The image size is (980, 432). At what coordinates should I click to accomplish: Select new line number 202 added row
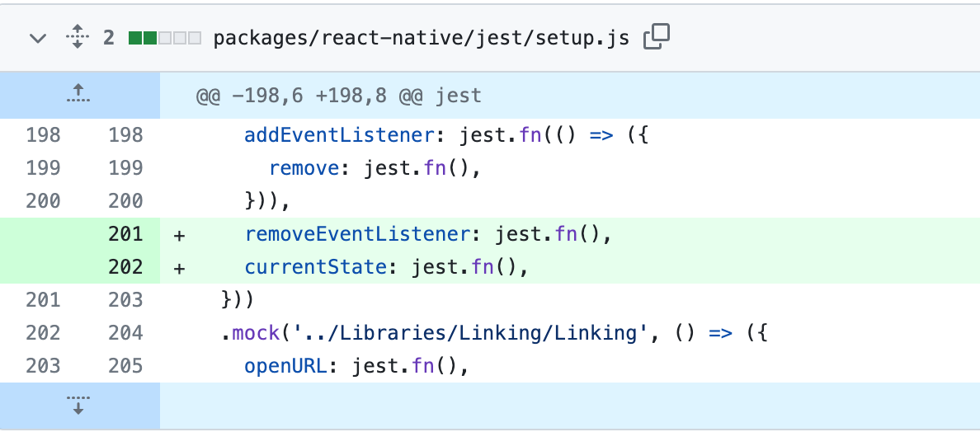pyautogui.click(x=125, y=267)
